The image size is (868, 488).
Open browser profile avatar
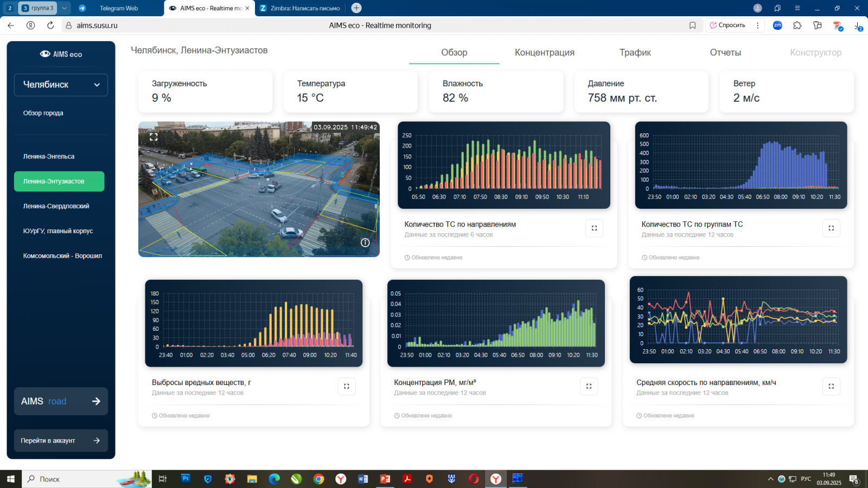point(758,8)
